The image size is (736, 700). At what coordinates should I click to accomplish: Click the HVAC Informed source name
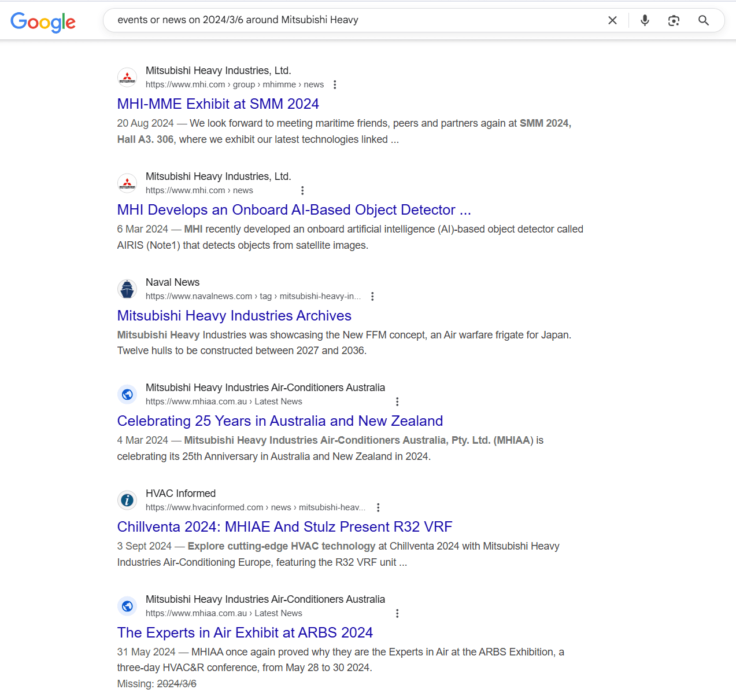[180, 493]
